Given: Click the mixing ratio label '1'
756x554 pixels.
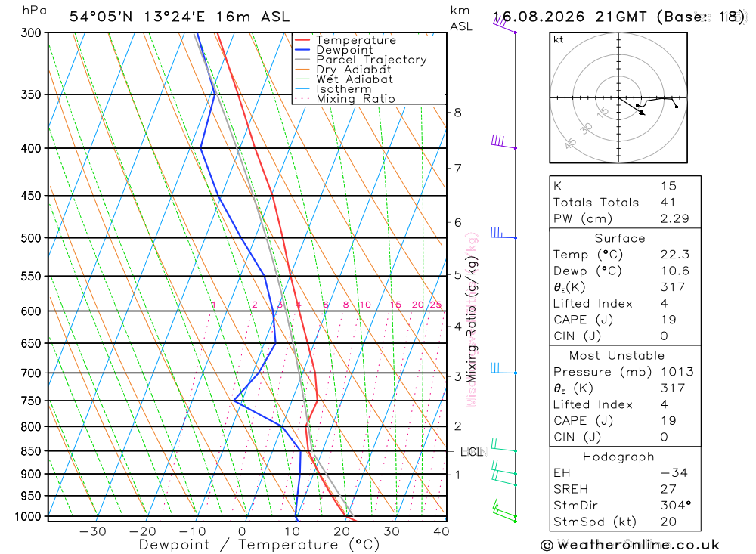Looking at the screenshot, I should click(x=214, y=305).
